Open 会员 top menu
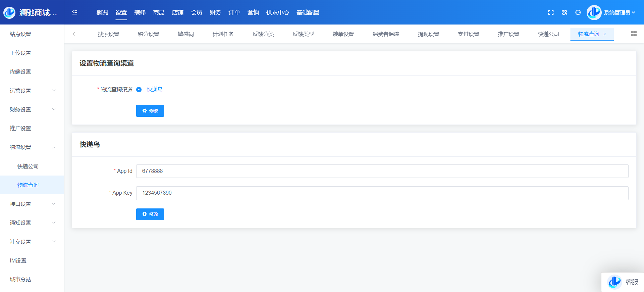Image resolution: width=644 pixels, height=292 pixels. [x=196, y=12]
